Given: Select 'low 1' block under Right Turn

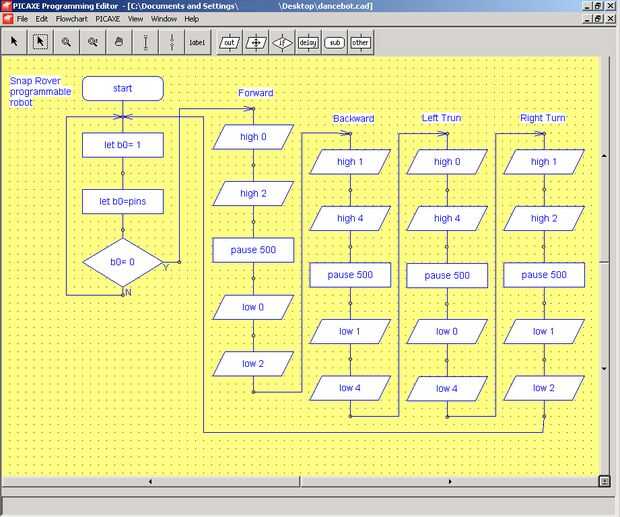Looking at the screenshot, I should pyautogui.click(x=544, y=332).
